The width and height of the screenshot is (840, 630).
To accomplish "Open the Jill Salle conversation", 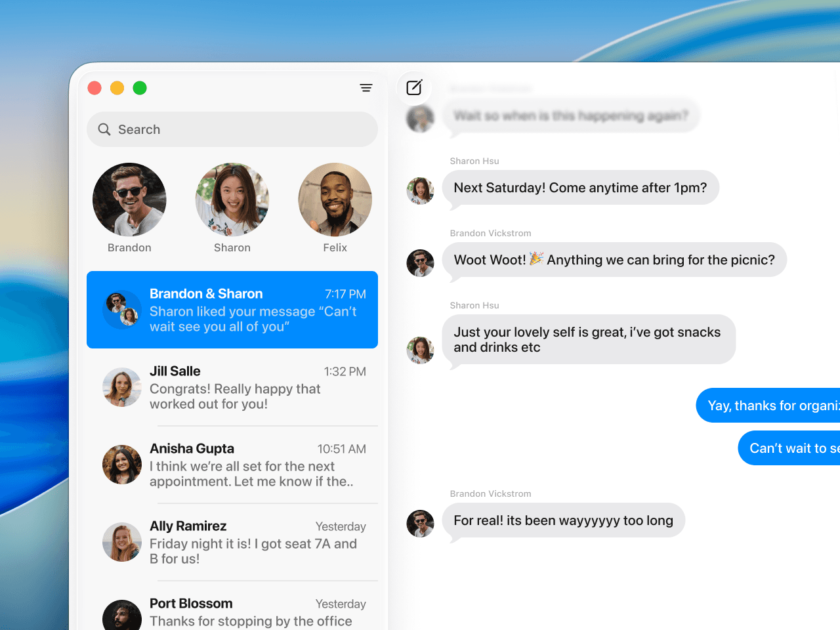I will pos(249,387).
